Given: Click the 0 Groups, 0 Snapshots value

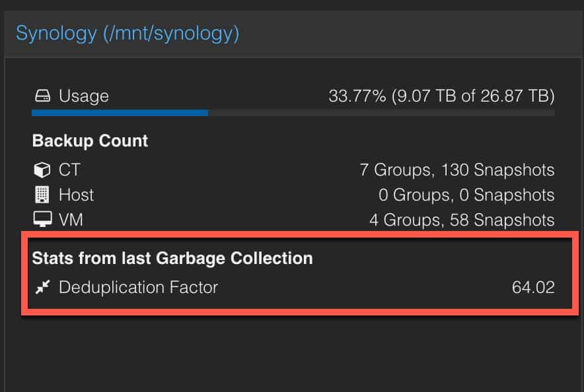Looking at the screenshot, I should (x=466, y=195).
